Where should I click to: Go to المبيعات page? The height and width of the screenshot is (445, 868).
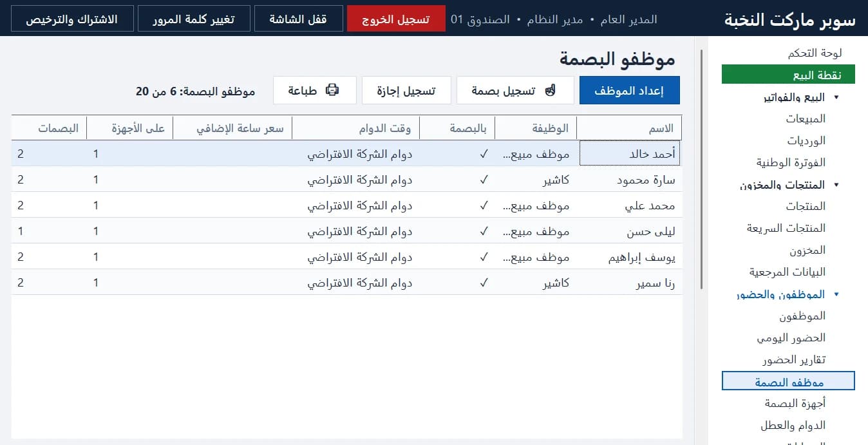[x=806, y=118]
